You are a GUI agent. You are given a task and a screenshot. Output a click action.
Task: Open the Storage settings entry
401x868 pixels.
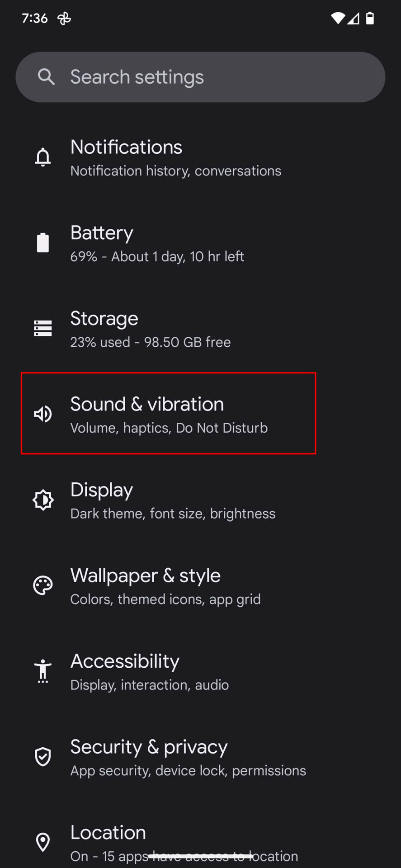pos(150,329)
